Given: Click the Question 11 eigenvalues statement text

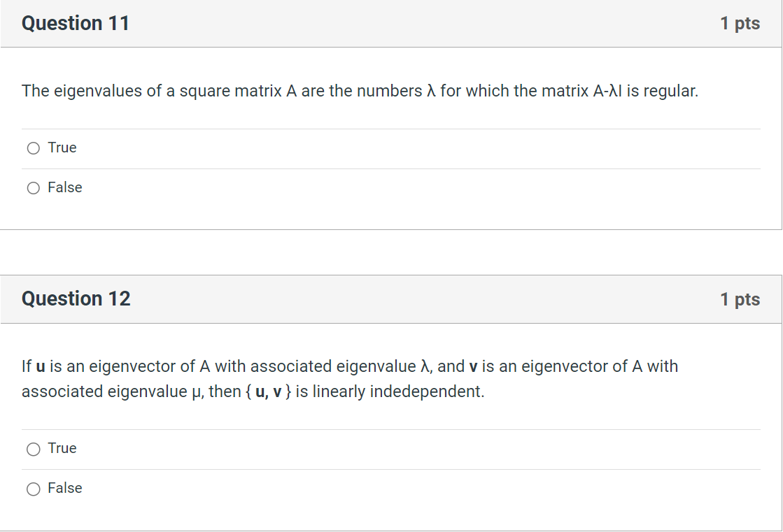Looking at the screenshot, I should coord(359,91).
